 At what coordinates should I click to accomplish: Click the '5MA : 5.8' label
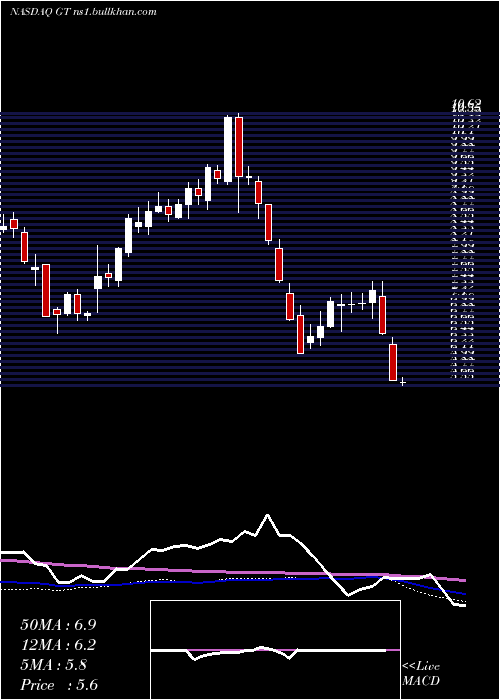(54, 665)
